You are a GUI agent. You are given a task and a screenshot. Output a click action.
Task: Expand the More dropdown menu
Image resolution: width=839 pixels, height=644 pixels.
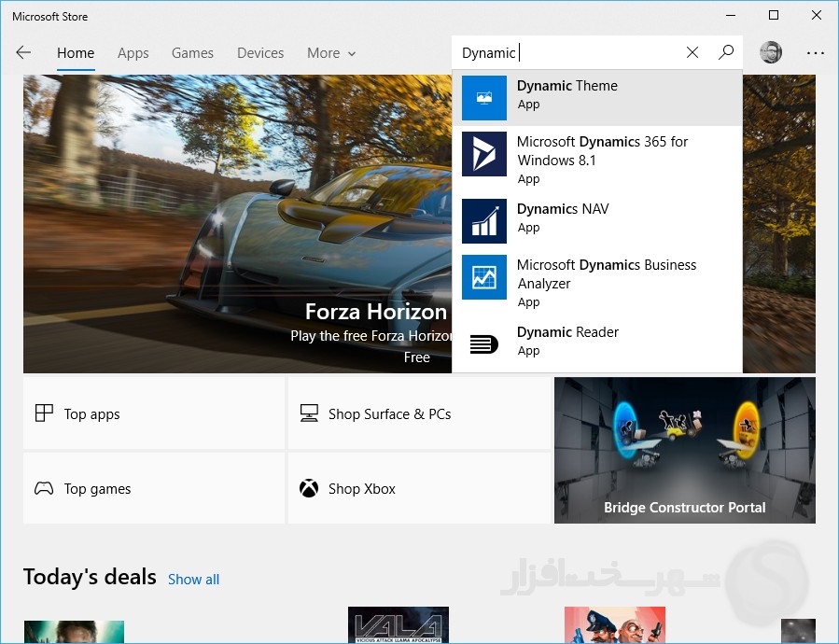(331, 53)
